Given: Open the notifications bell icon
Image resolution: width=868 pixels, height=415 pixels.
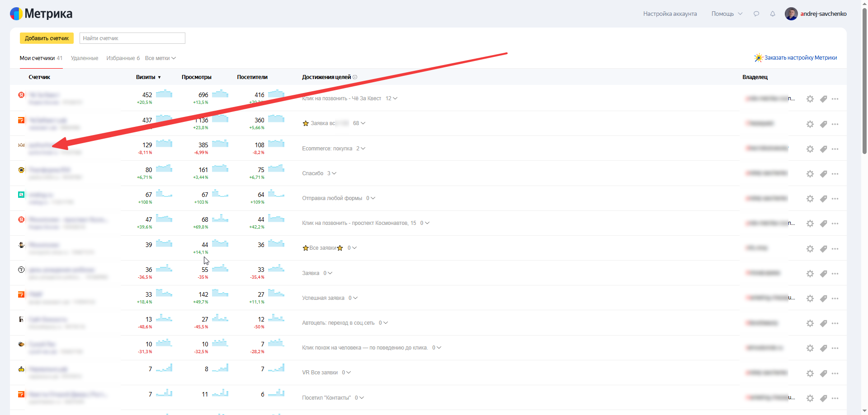Looking at the screenshot, I should coord(773,14).
